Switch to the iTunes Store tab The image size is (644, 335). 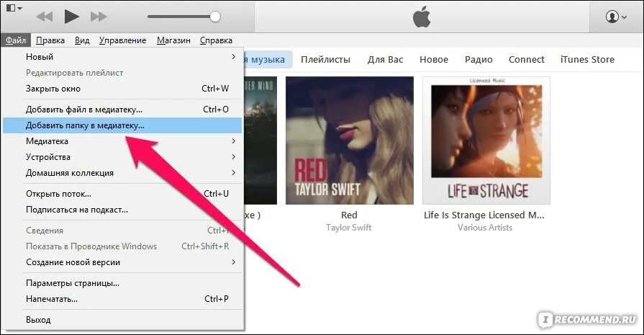click(x=587, y=60)
